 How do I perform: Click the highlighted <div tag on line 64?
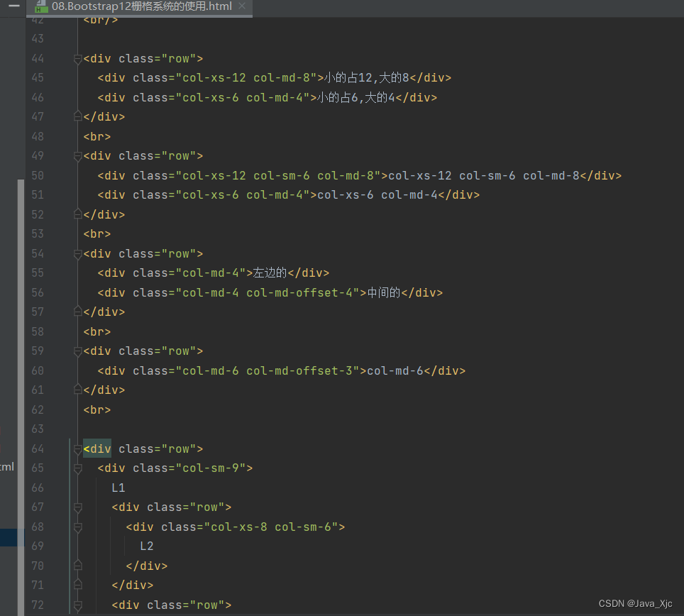[97, 449]
